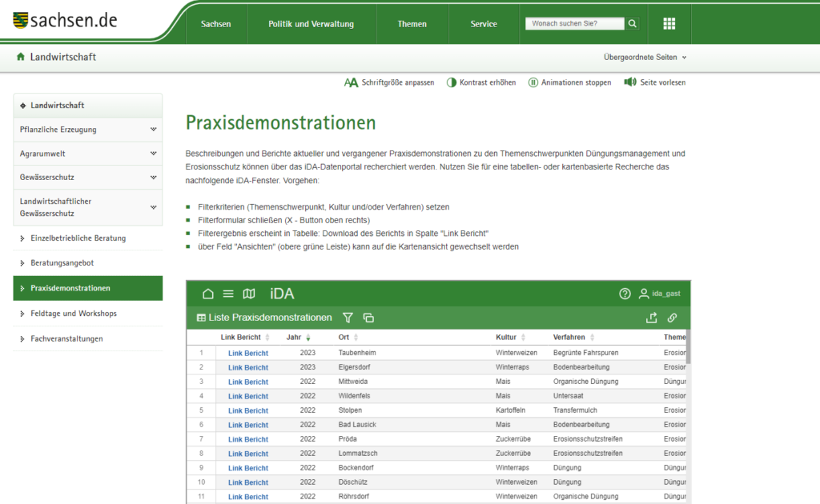
Task: Toggle Kontrast erhöhen
Action: coord(481,82)
